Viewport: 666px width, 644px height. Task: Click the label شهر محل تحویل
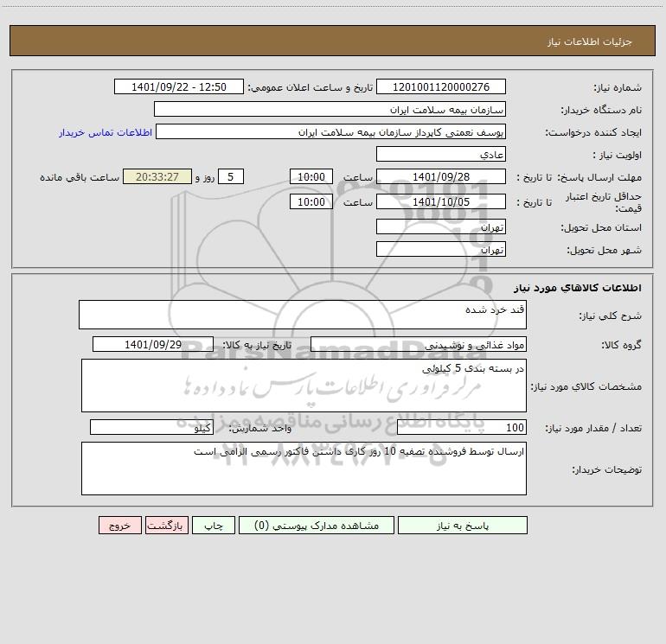(605, 250)
